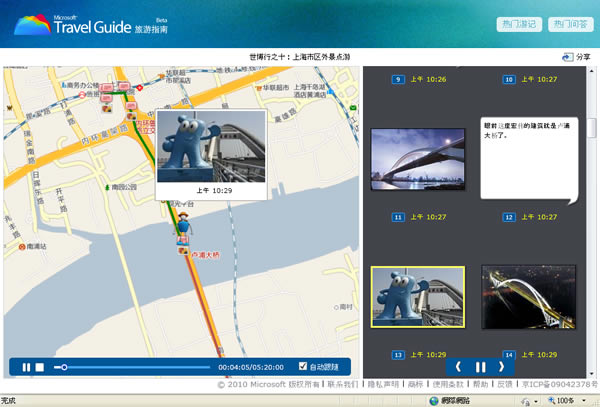Click the share icon beside 分享
The height and width of the screenshot is (407, 600).
[567, 57]
